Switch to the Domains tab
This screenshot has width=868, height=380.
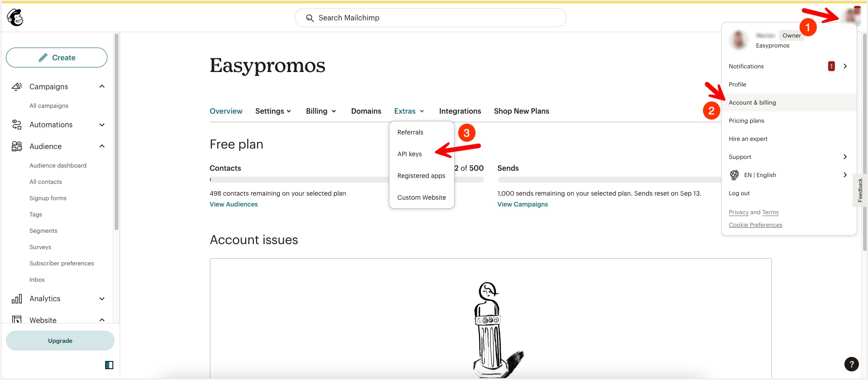click(366, 111)
